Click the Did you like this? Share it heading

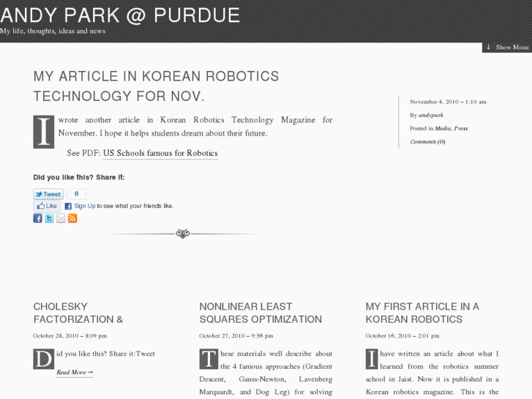(x=79, y=177)
